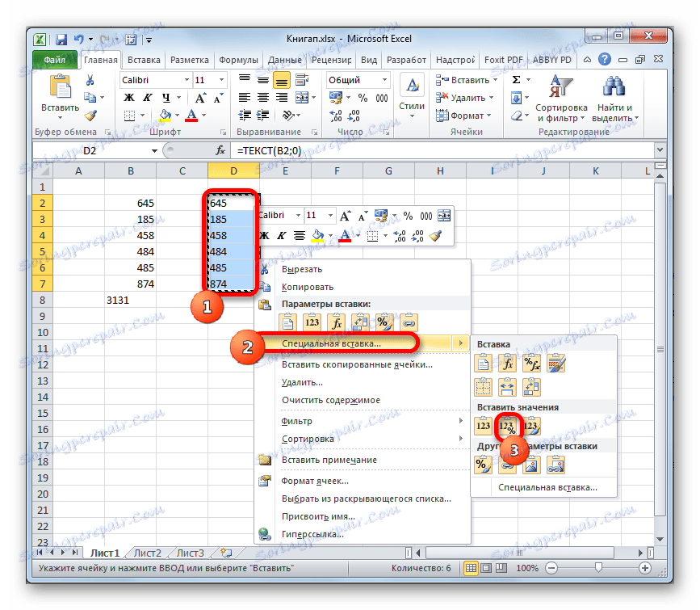The width and height of the screenshot is (700, 610).
Task: Paste transpose icon in Параметры вставки
Action: click(360, 322)
